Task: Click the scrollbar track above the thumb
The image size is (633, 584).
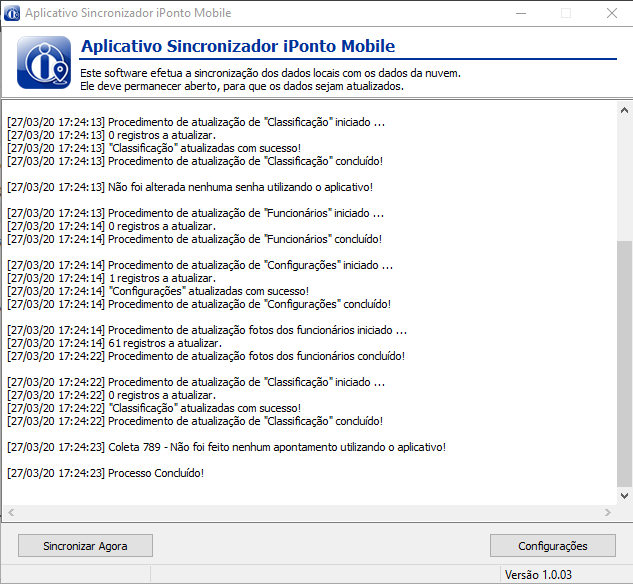Action: (625, 170)
